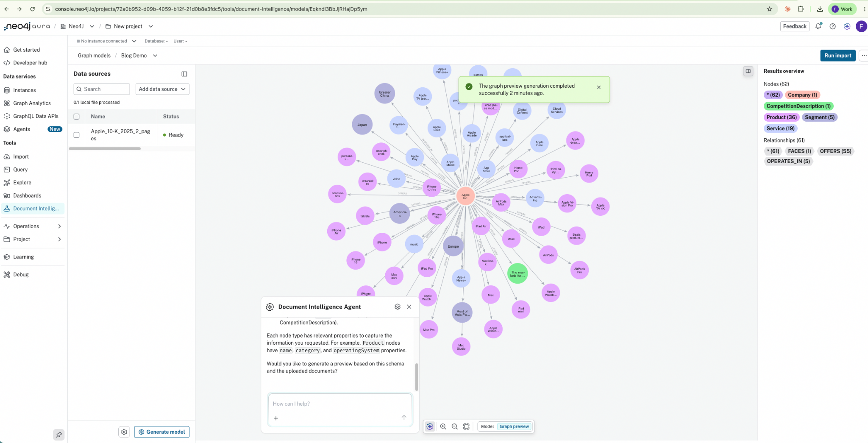Image resolution: width=868 pixels, height=443 pixels.
Task: Select the Apple Inc. center node
Action: pyautogui.click(x=465, y=197)
